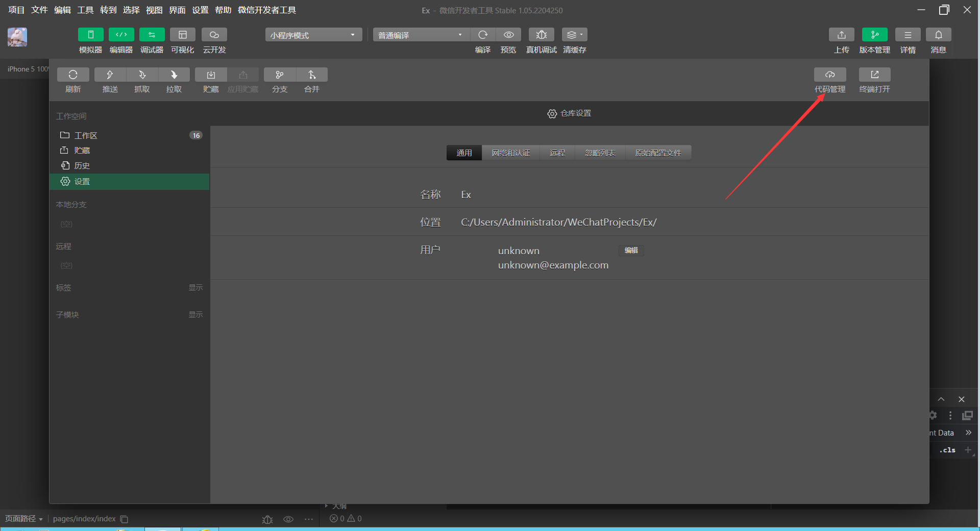980x531 pixels.
Task: Open cloud development (云开发)
Action: [x=214, y=35]
